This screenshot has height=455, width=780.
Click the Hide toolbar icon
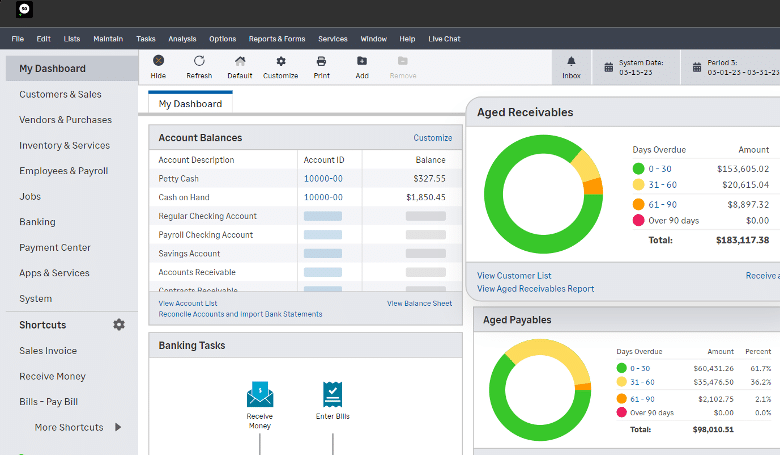tap(158, 62)
